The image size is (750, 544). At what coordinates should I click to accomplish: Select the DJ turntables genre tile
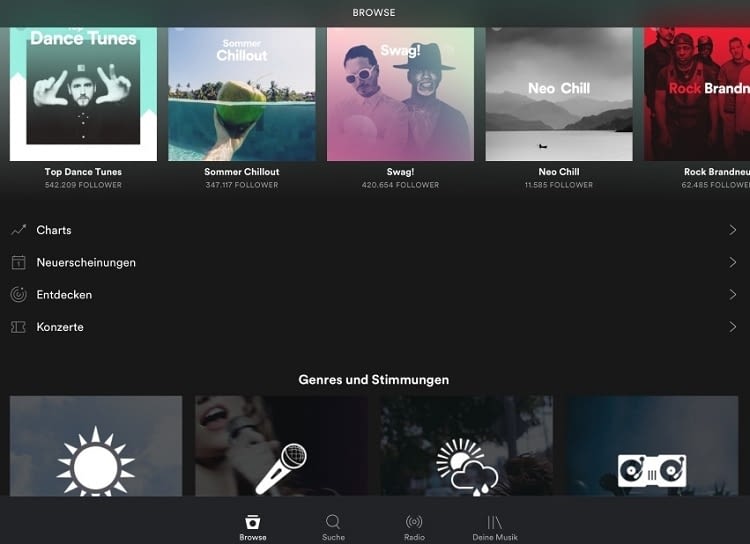click(652, 445)
